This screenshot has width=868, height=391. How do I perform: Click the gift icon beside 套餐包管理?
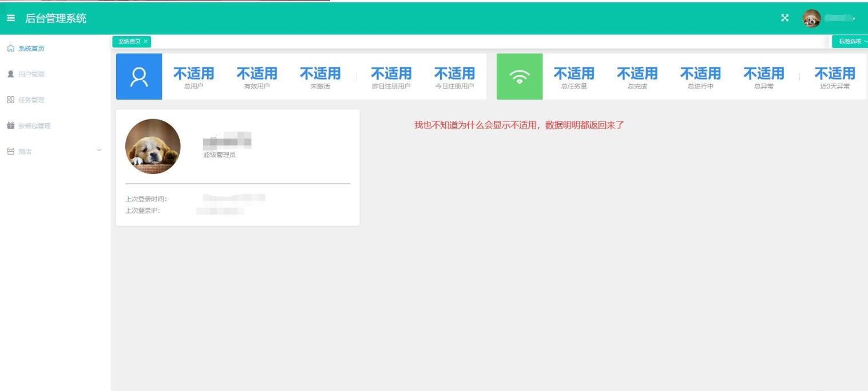click(10, 126)
